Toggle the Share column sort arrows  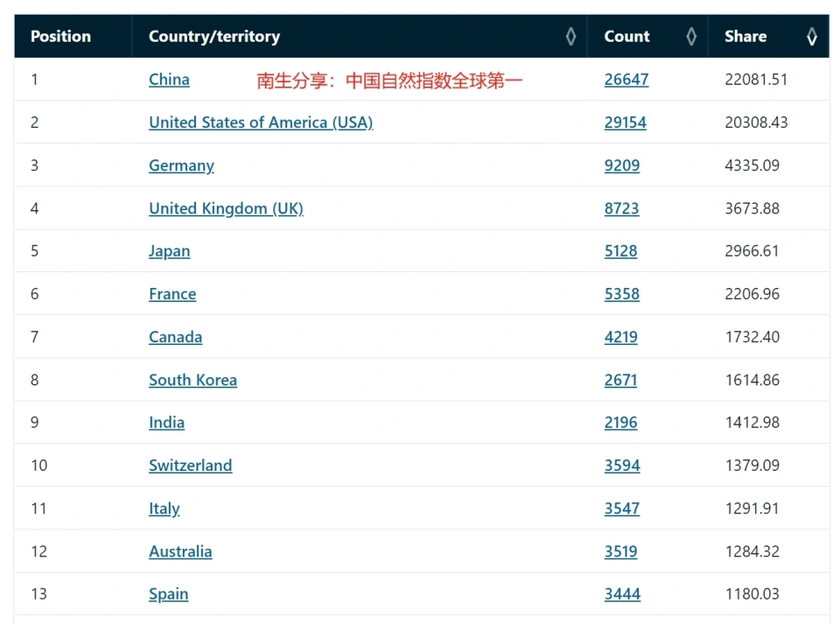coord(812,37)
